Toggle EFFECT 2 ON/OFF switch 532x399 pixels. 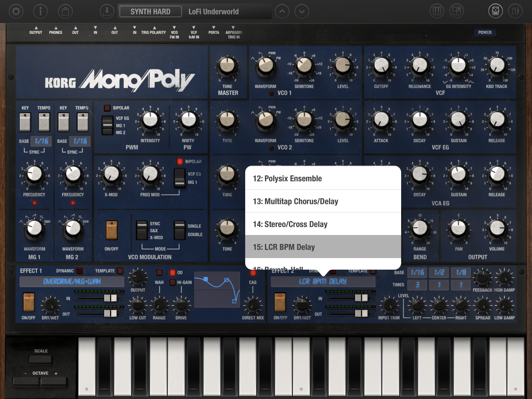pyautogui.click(x=280, y=302)
